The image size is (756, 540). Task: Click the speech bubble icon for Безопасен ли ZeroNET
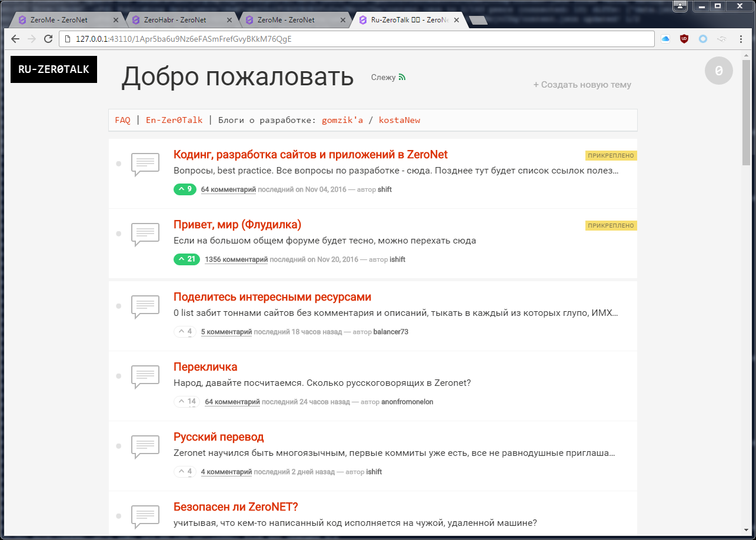[x=145, y=516]
